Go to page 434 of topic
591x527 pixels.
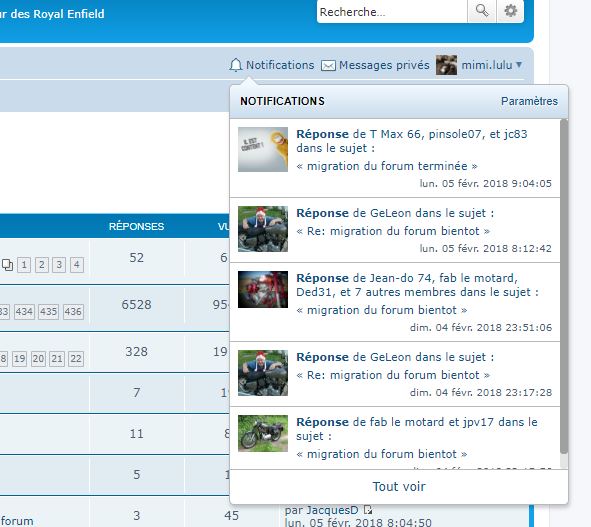[24, 312]
